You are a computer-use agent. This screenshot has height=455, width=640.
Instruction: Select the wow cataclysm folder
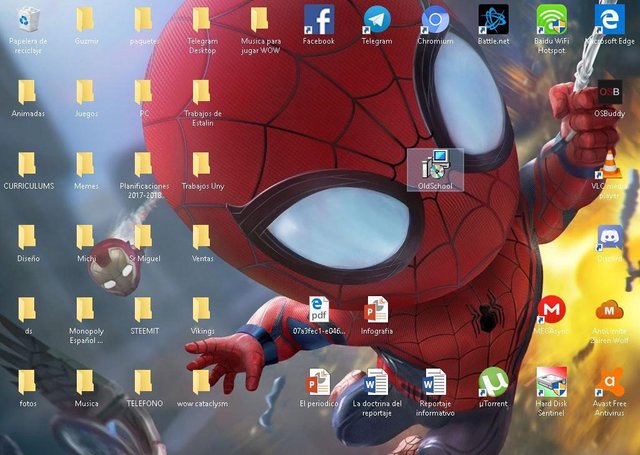[x=202, y=382]
